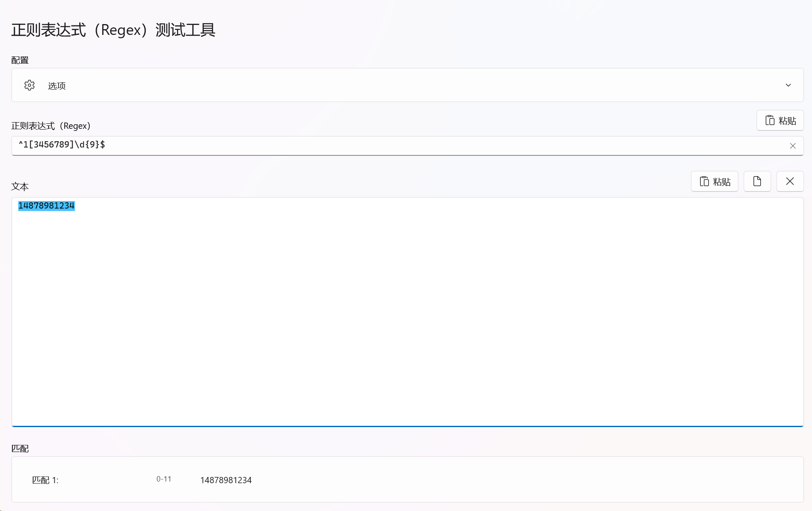Click the 配置 section heading

click(20, 60)
